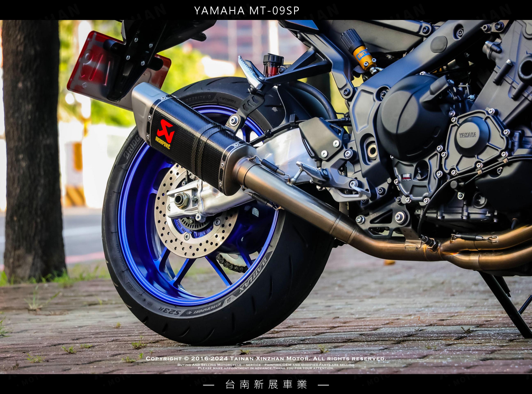The width and height of the screenshot is (532, 394).
Task: Click the YAMAHA MT-09SP title text
Action: [247, 11]
